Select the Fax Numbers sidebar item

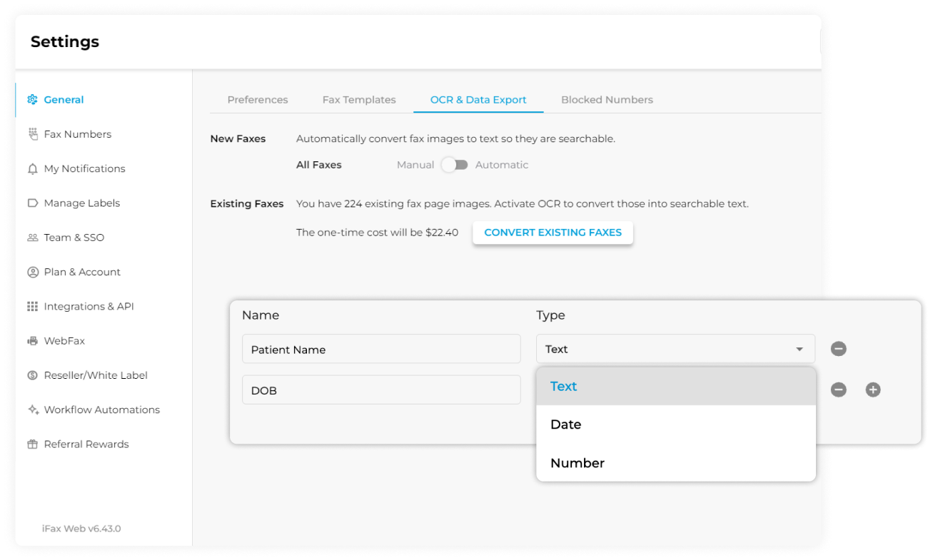[x=78, y=134]
